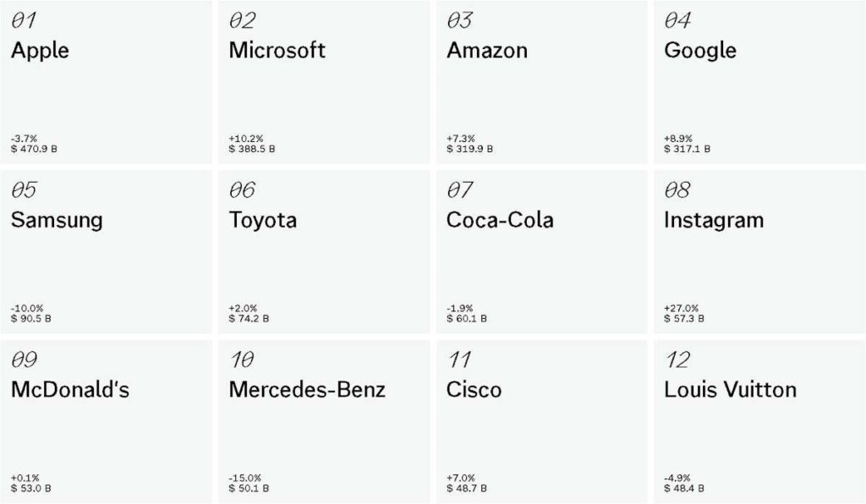Open the Mercedes-Benz brand tile
Image resolution: width=866 pixels, height=504 pixels.
point(324,422)
